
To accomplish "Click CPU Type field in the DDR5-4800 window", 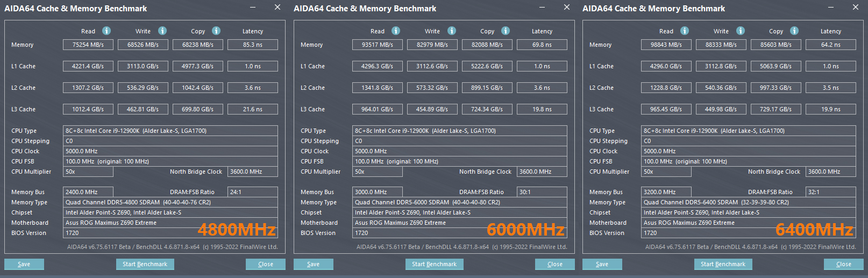I will tap(170, 131).
